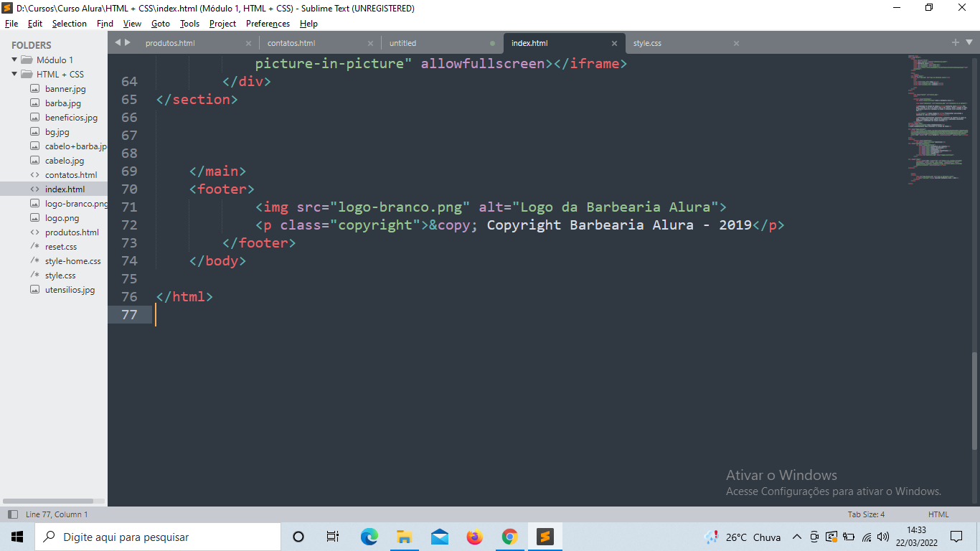Launch Firefox from taskbar

(x=474, y=537)
